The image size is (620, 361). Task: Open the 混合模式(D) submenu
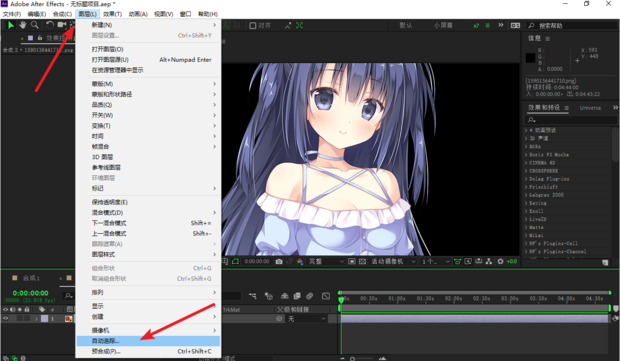148,213
